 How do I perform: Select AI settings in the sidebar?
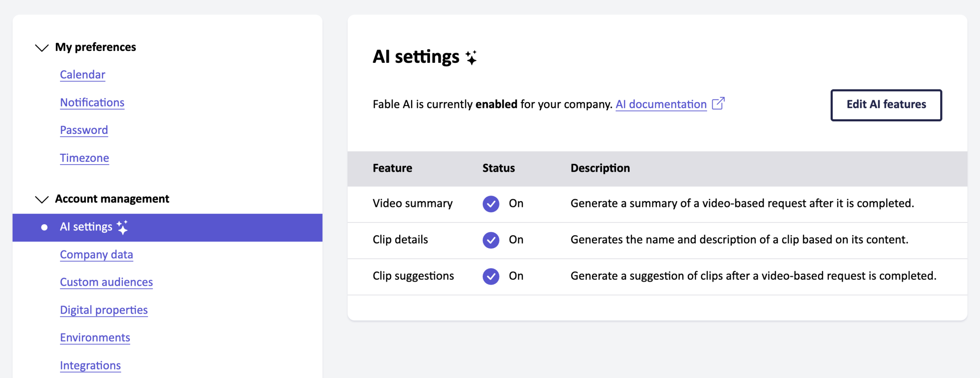[x=167, y=227]
